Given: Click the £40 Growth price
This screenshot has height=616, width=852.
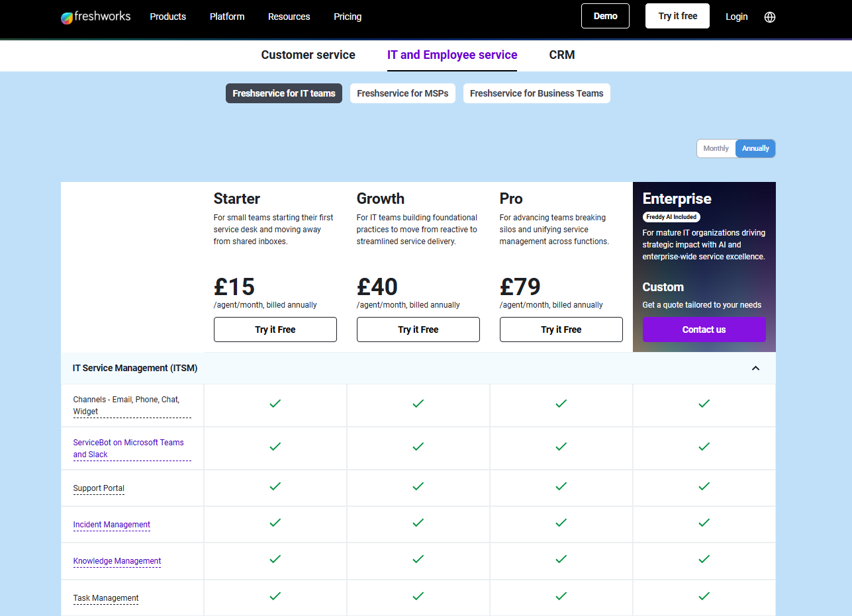Looking at the screenshot, I should tap(377, 286).
